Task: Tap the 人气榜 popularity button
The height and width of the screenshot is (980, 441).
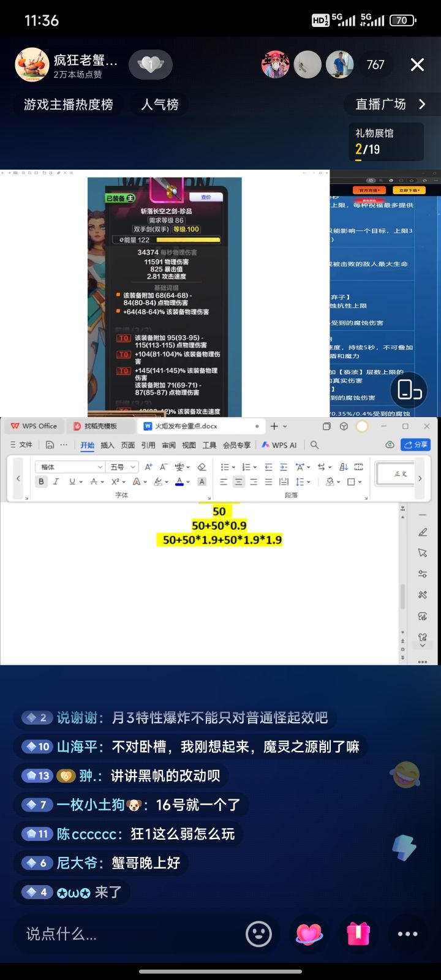Action: [x=160, y=104]
